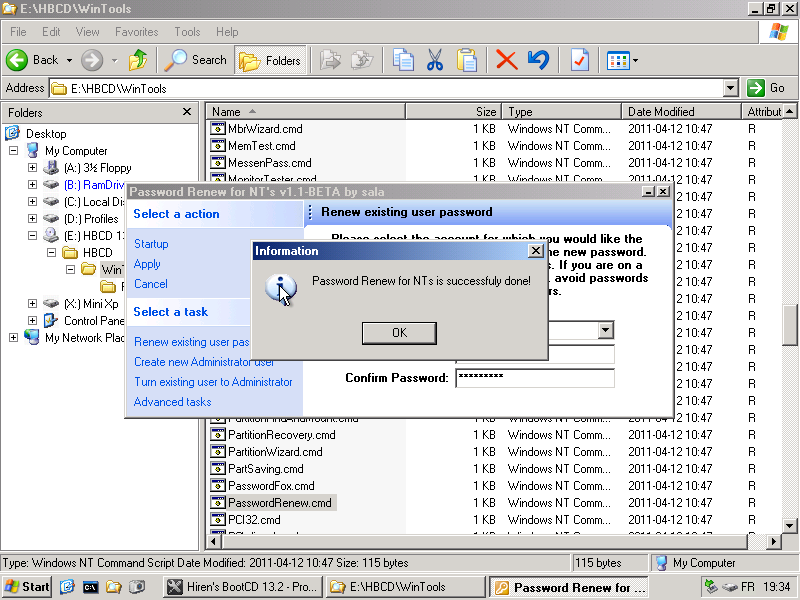This screenshot has width=800, height=600.
Task: Select MessenPass.cmd file icon
Action: 218,163
